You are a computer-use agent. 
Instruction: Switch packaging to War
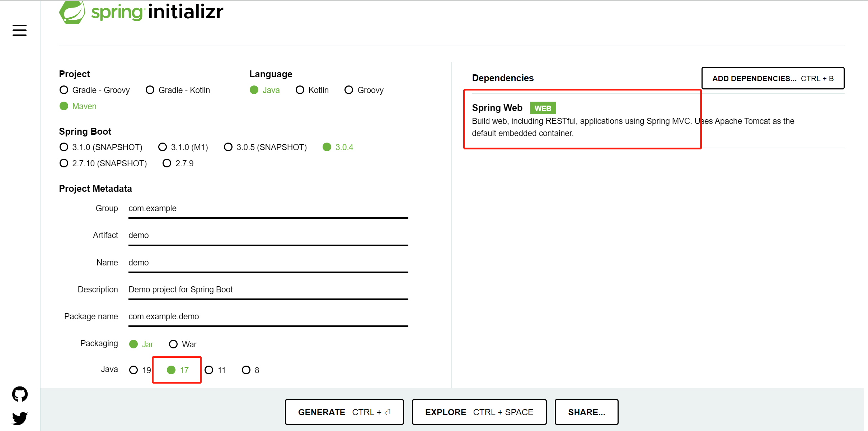[183, 344]
